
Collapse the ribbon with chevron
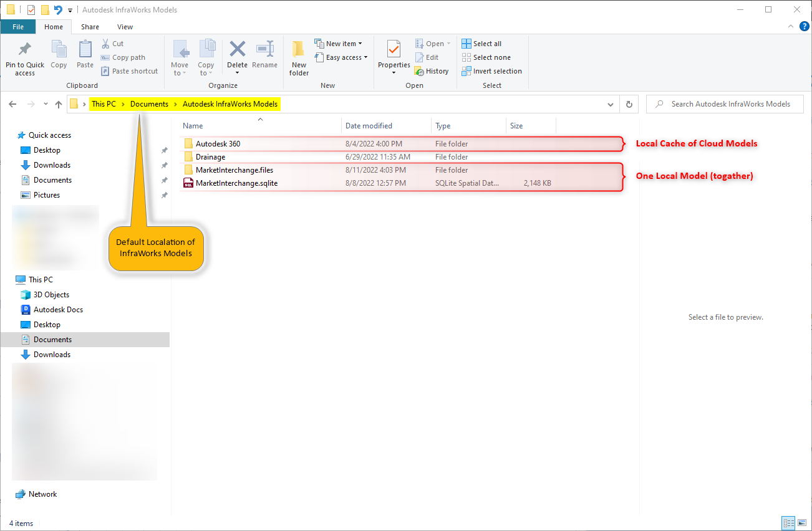[x=790, y=27]
